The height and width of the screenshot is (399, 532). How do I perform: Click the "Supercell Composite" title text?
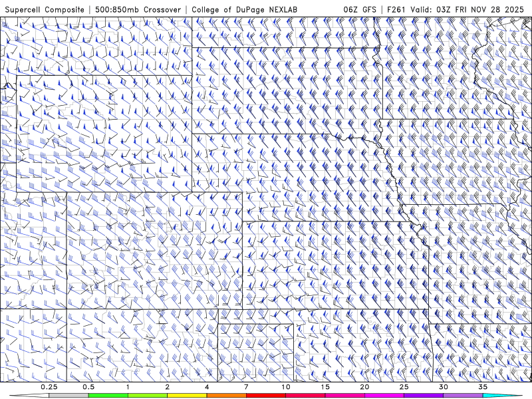(x=45, y=9)
